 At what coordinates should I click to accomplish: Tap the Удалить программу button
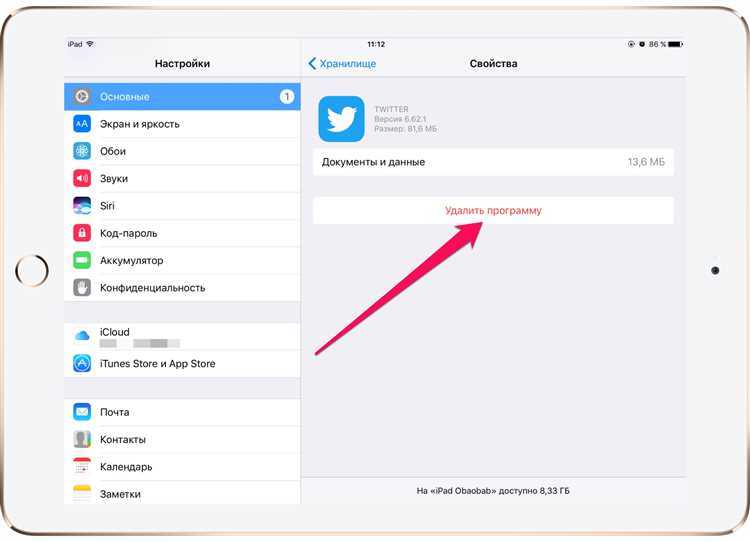(493, 210)
